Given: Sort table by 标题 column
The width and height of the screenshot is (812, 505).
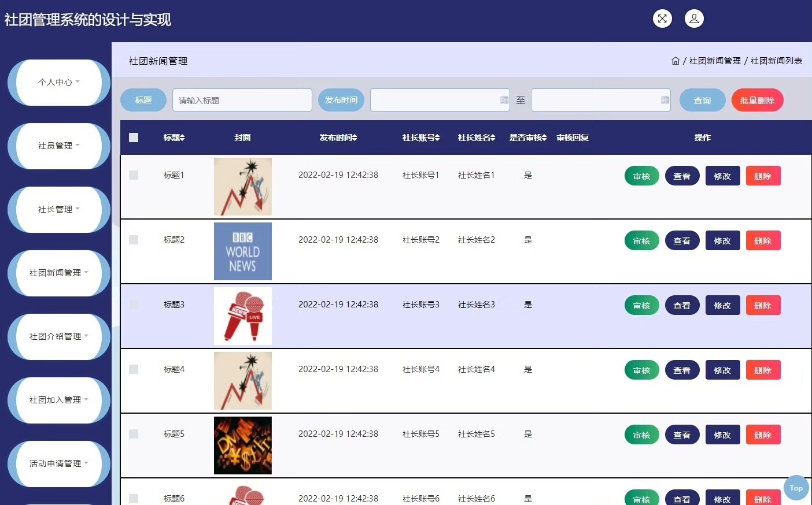Looking at the screenshot, I should (174, 138).
